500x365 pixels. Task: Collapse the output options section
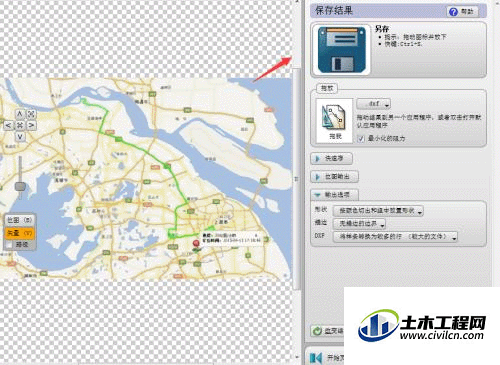click(x=335, y=195)
